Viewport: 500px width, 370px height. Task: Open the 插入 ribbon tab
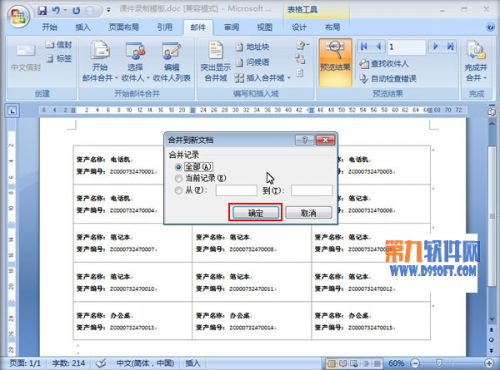pos(82,27)
